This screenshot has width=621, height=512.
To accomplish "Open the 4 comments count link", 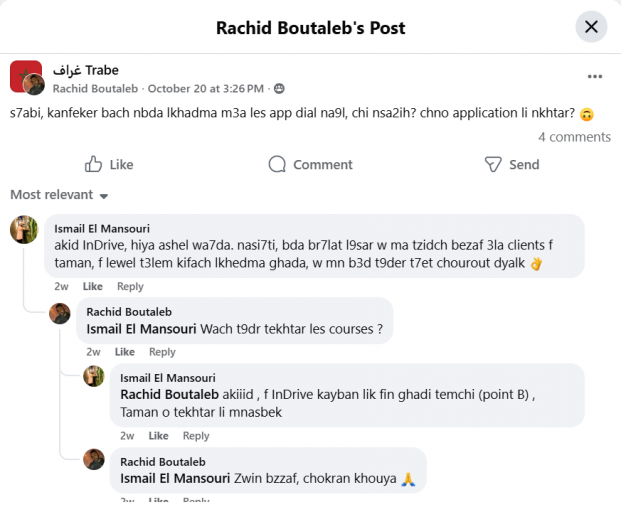I will 574,137.
